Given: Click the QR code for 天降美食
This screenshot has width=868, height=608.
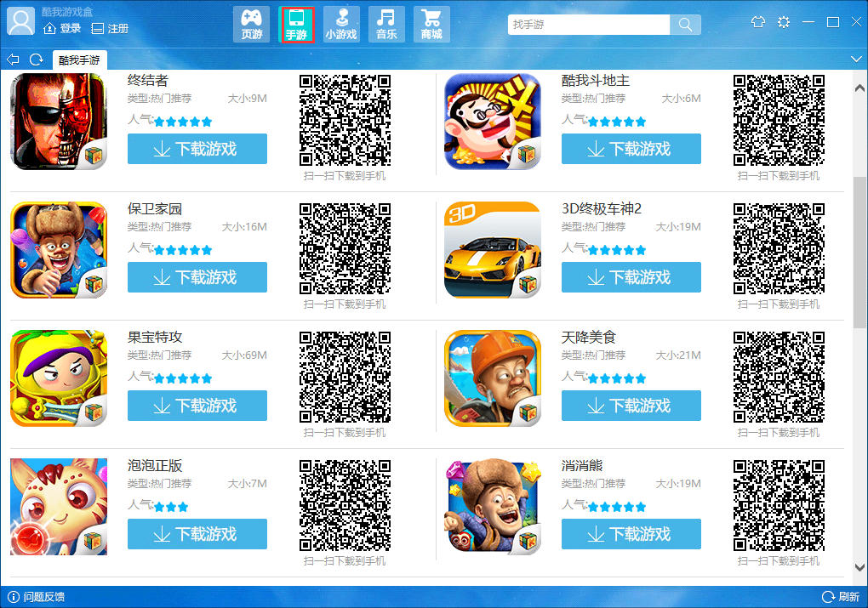Looking at the screenshot, I should [x=779, y=378].
